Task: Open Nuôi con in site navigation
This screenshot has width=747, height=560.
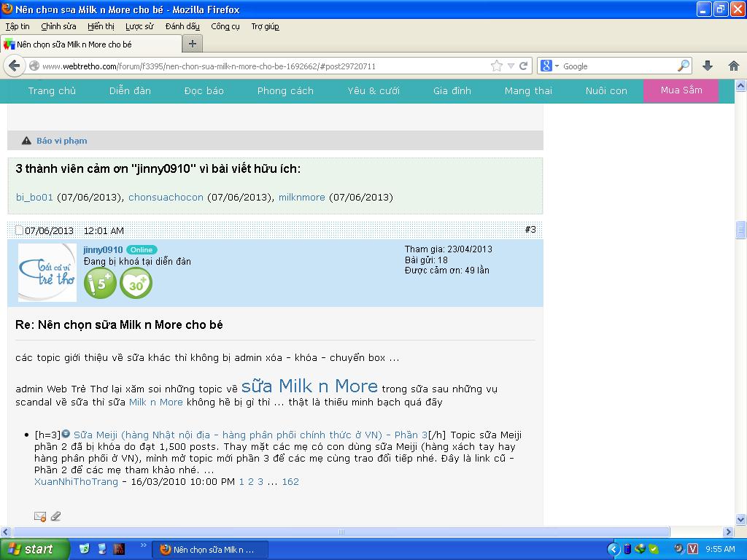Action: (x=606, y=90)
